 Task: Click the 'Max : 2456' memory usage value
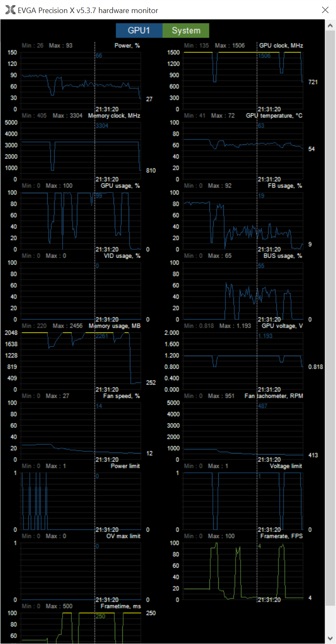(67, 326)
